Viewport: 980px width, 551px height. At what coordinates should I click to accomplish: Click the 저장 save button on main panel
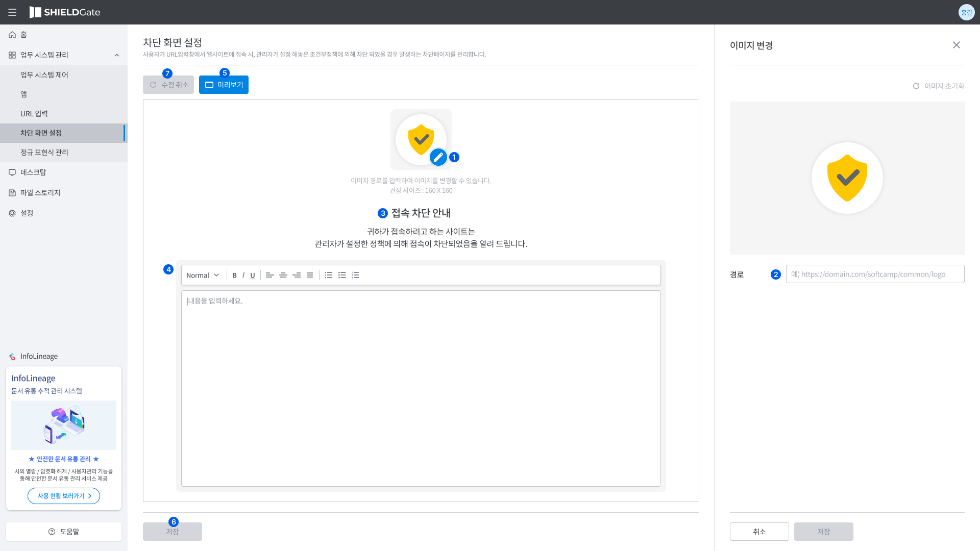coord(173,532)
